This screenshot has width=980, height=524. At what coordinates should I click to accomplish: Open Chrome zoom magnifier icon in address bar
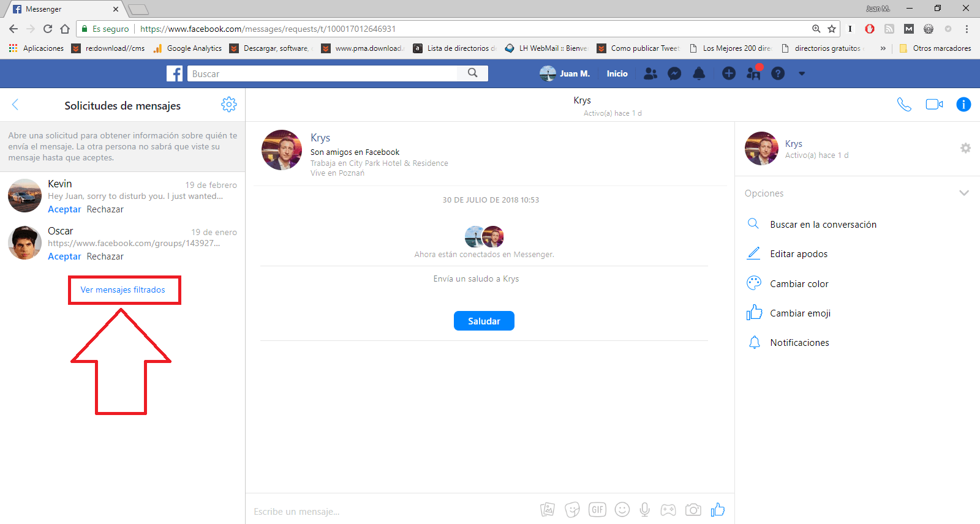(x=816, y=29)
